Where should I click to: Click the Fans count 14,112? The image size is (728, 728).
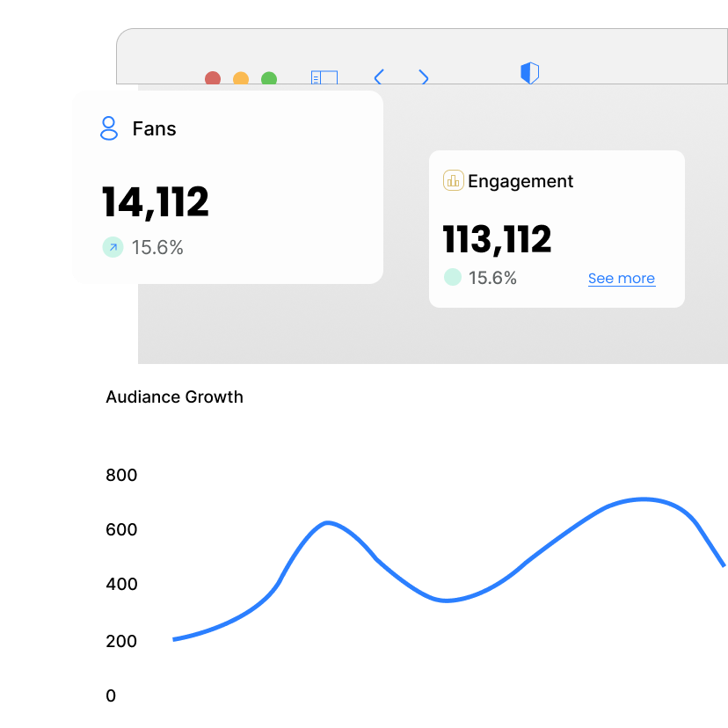(x=155, y=201)
